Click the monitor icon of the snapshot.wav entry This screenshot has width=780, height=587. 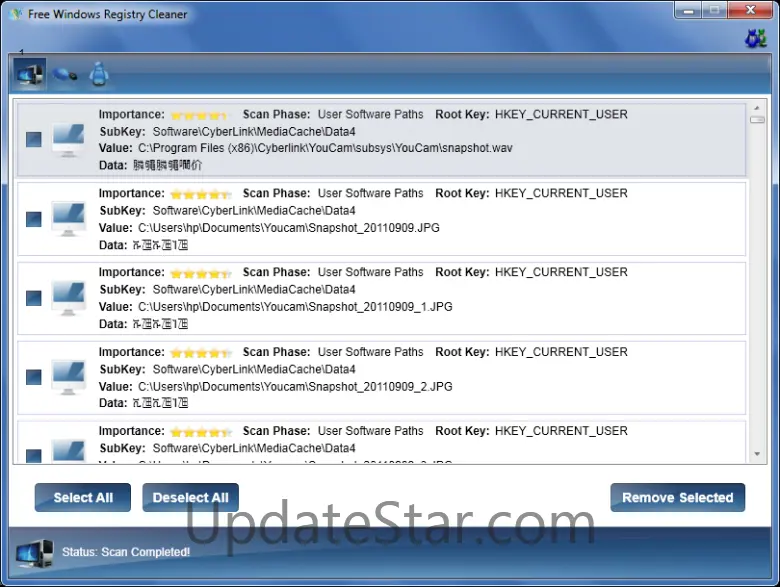[x=69, y=140]
